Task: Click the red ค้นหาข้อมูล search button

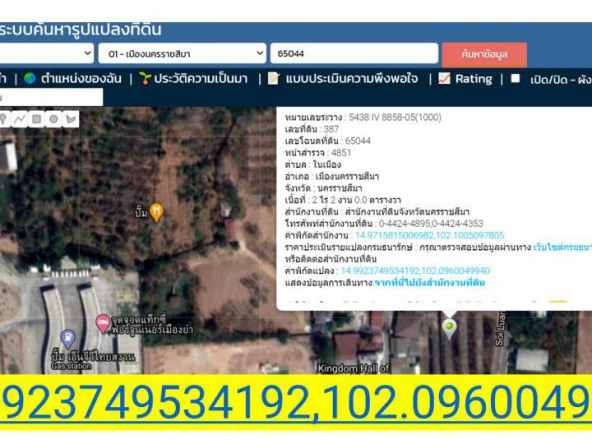Action: [484, 54]
